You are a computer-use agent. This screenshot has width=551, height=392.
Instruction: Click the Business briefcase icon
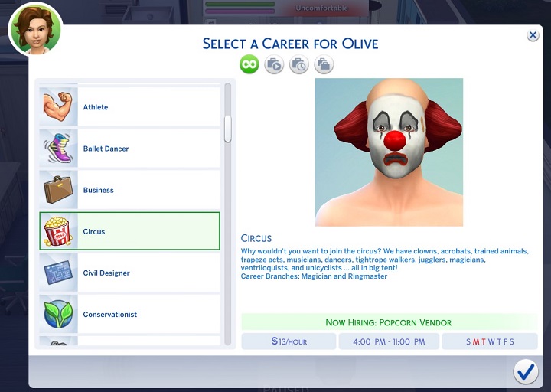coord(58,190)
